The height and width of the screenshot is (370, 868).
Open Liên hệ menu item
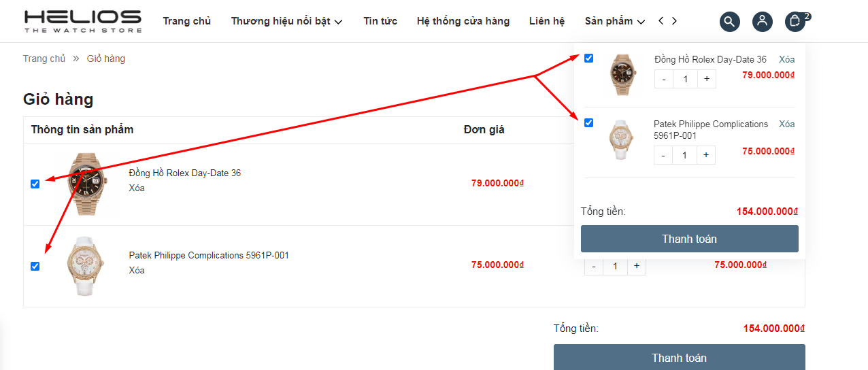pos(547,21)
